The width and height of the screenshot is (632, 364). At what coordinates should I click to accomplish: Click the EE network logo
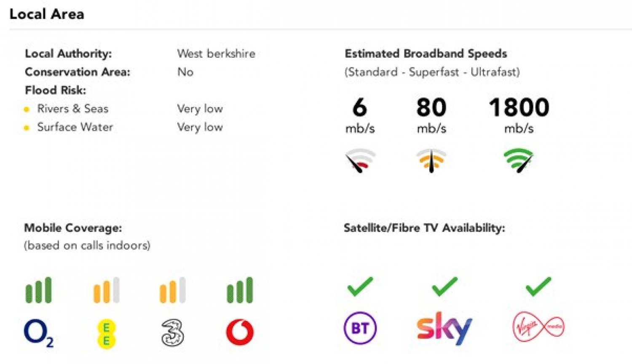106,334
